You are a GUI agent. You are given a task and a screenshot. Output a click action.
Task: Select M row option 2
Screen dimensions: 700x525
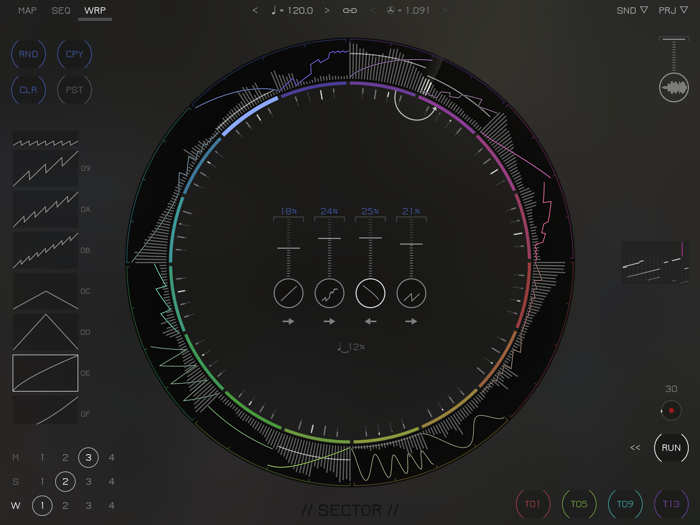pyautogui.click(x=65, y=458)
